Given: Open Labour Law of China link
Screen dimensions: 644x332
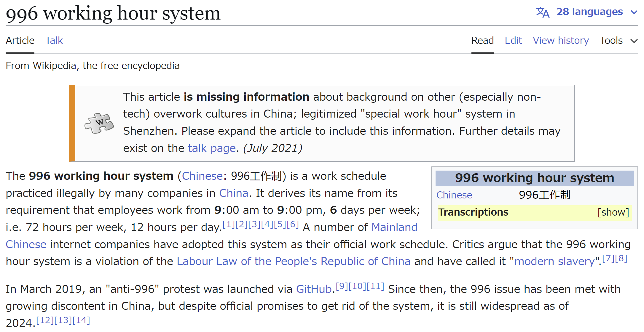Looking at the screenshot, I should coord(294,262).
